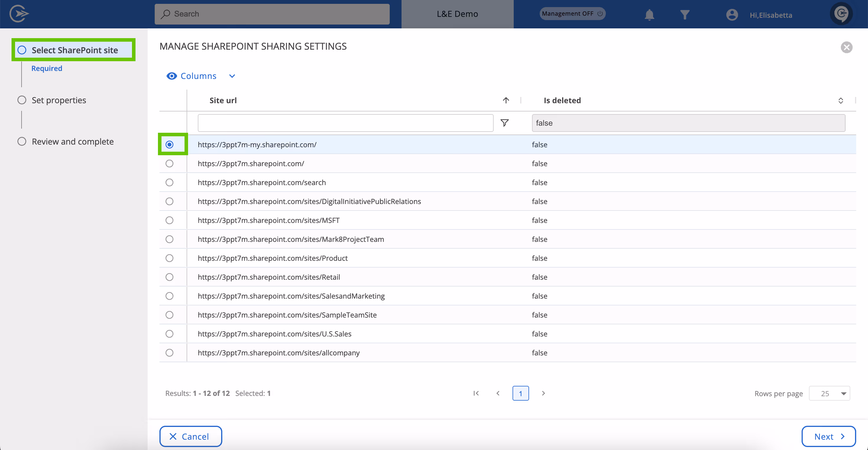
Task: Choose the sites/allcompany site row
Action: coord(169,352)
